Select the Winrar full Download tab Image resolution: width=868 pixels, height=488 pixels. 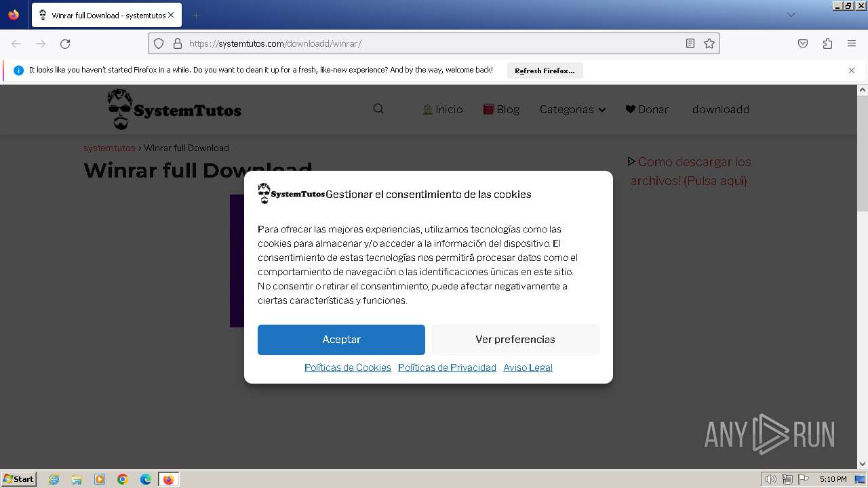tap(106, 15)
